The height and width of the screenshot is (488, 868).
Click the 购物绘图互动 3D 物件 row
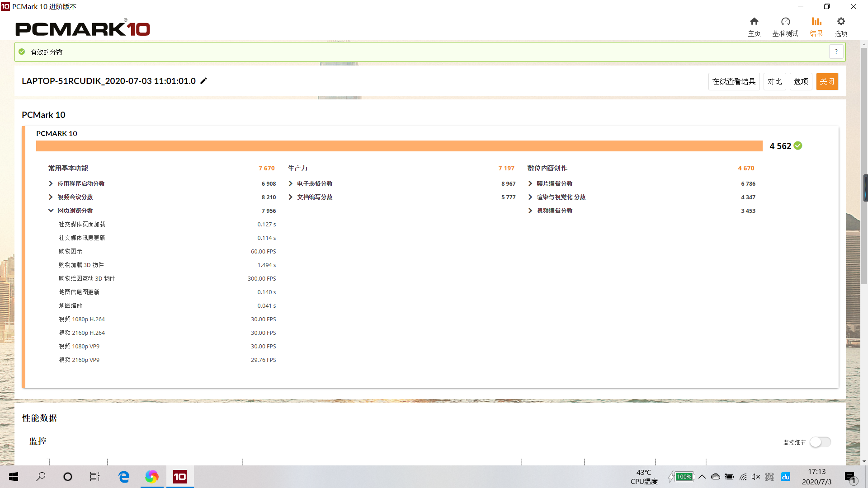pyautogui.click(x=167, y=278)
